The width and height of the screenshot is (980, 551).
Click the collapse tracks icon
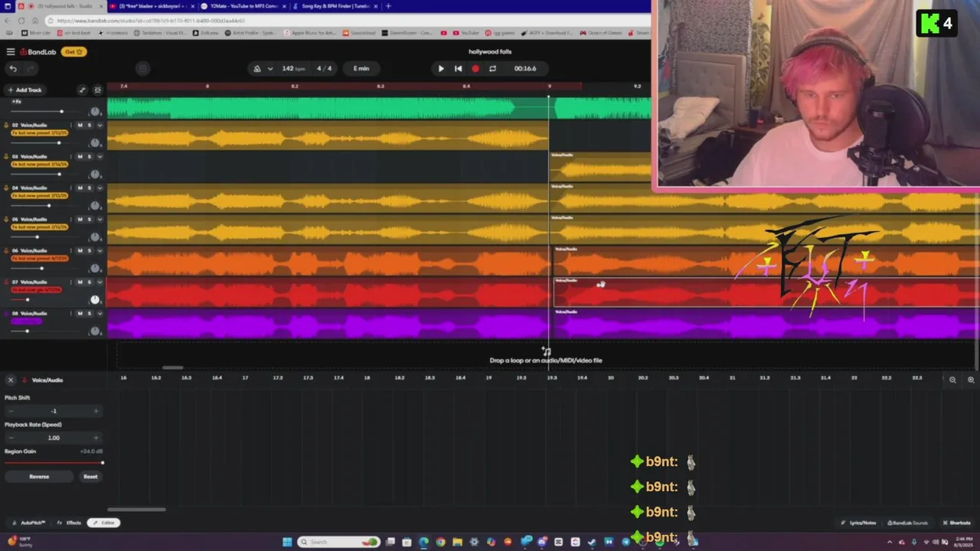point(97,90)
